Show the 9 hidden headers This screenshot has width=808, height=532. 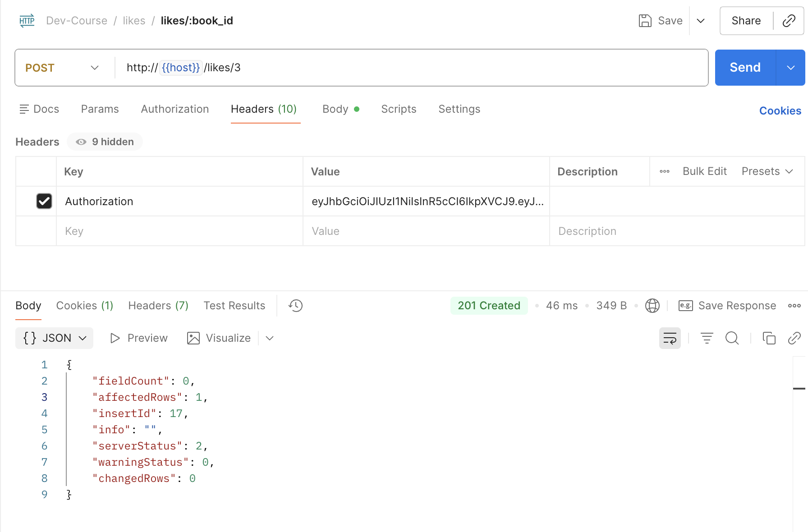click(x=105, y=142)
